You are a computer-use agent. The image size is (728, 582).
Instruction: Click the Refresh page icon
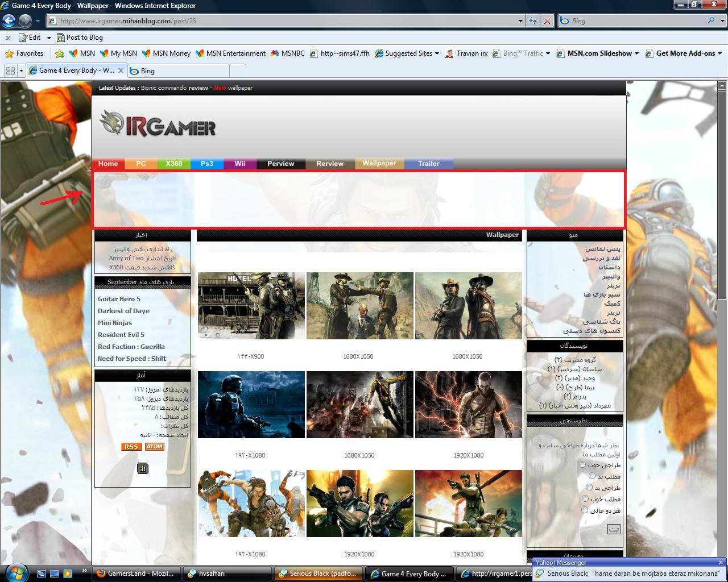[x=533, y=21]
